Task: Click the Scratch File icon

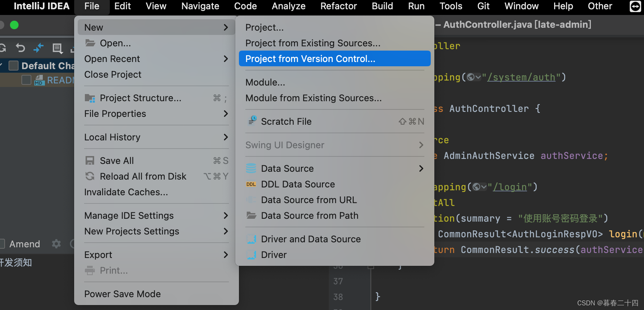Action: tap(252, 121)
